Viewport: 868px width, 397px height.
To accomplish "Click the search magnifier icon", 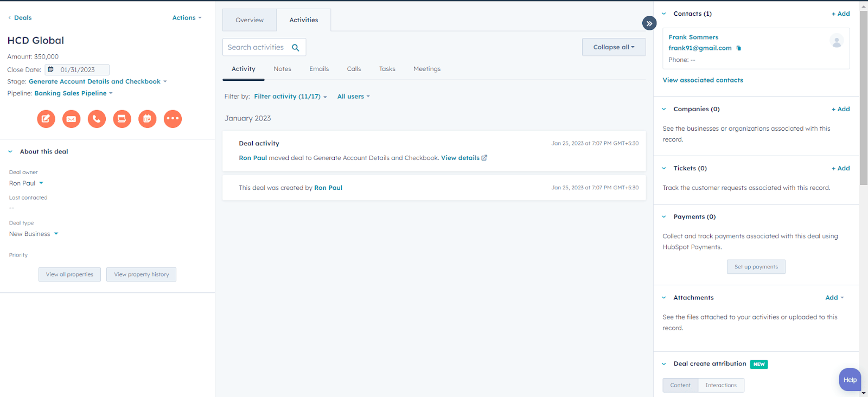I will point(296,48).
